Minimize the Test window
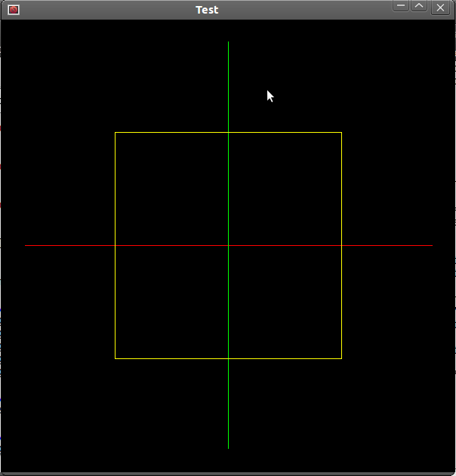 tap(401, 6)
